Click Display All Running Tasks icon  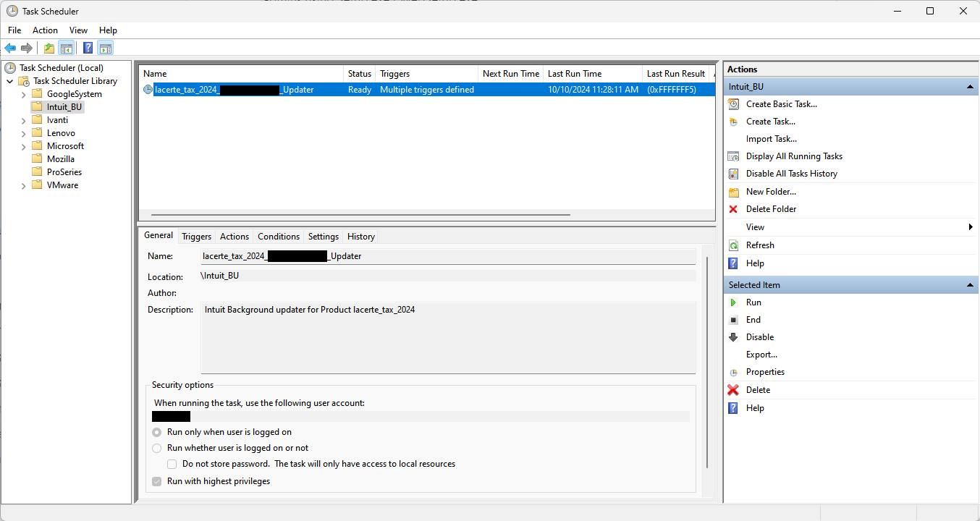point(733,156)
